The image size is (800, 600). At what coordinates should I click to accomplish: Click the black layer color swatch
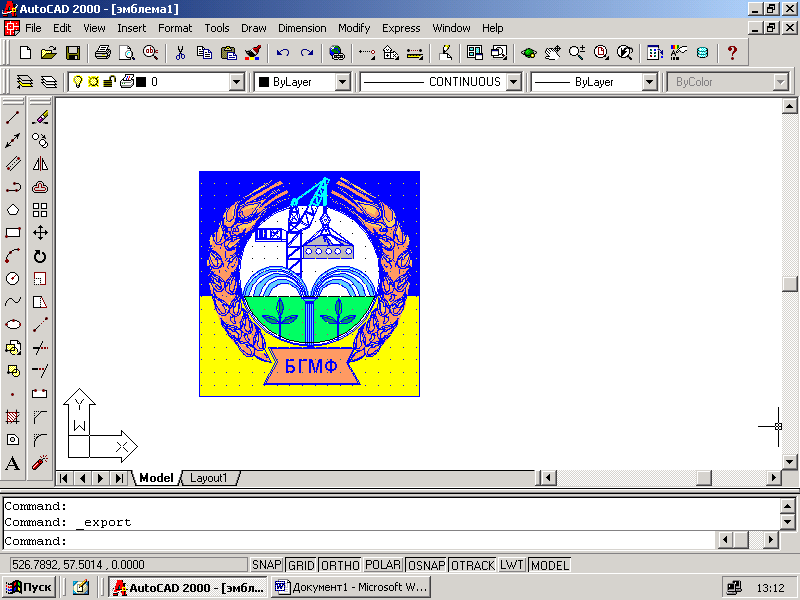[x=141, y=82]
